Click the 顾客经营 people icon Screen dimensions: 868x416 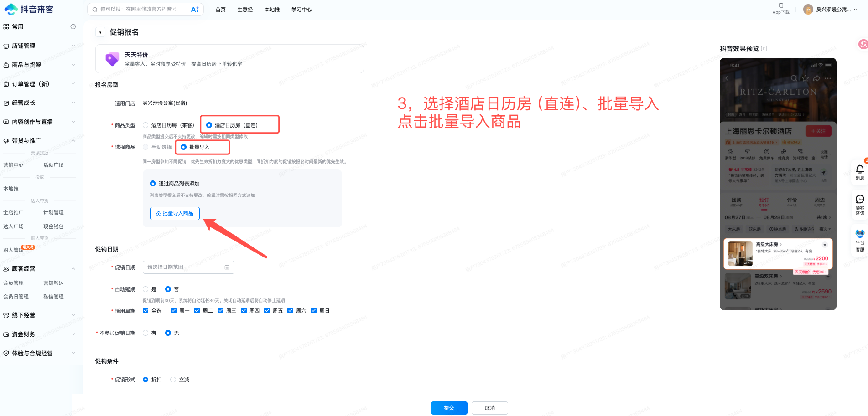(x=6, y=269)
